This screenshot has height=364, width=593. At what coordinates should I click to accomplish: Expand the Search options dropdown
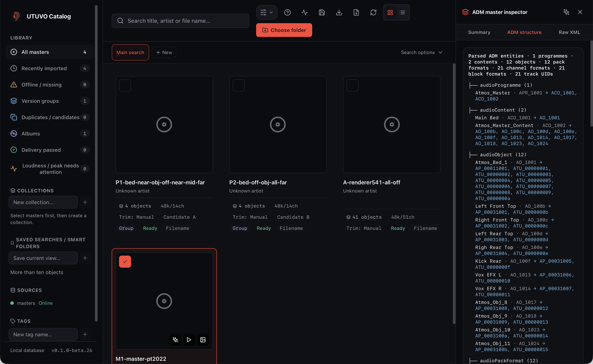[x=421, y=53]
